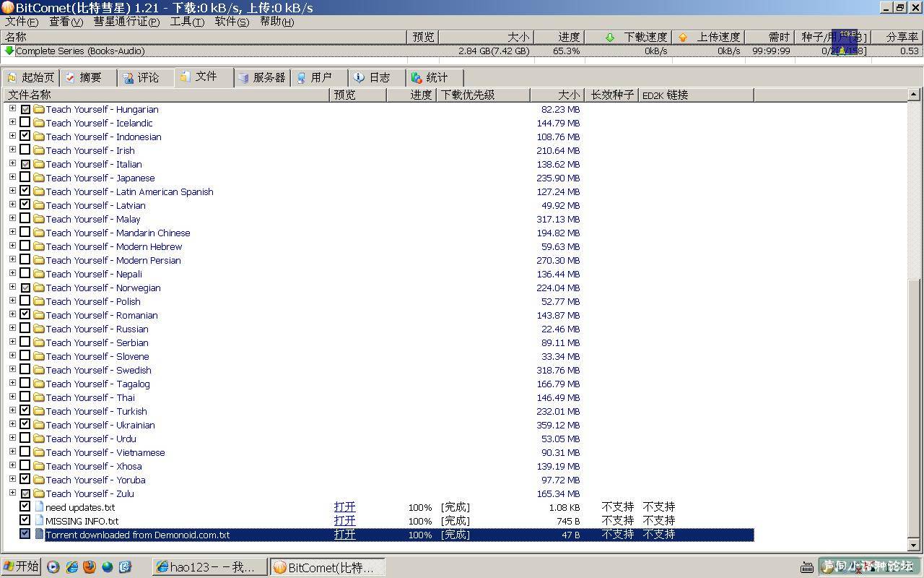924x578 pixels.
Task: Uncheck the Teach Yourself - Romanian checkbox
Action: click(25, 315)
